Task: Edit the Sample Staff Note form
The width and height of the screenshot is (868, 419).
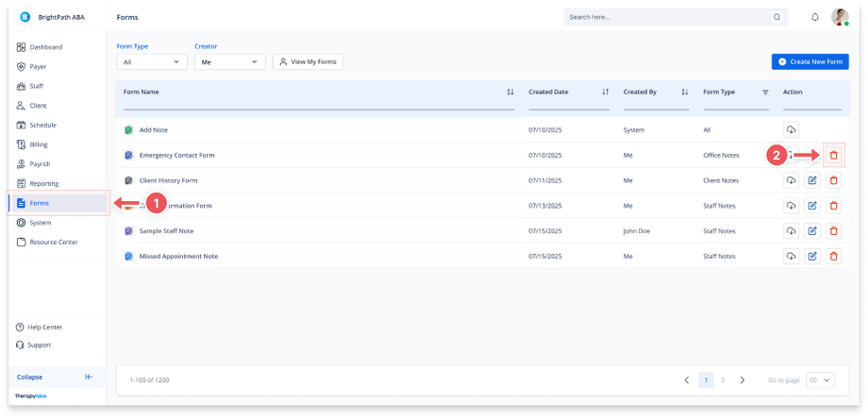Action: pos(812,231)
